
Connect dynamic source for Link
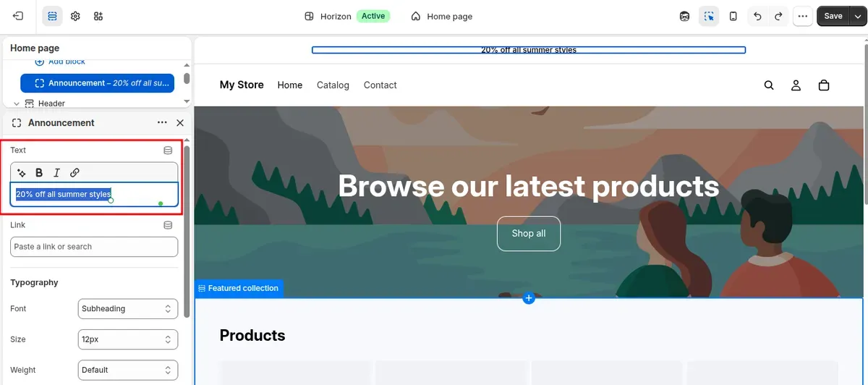tap(168, 225)
